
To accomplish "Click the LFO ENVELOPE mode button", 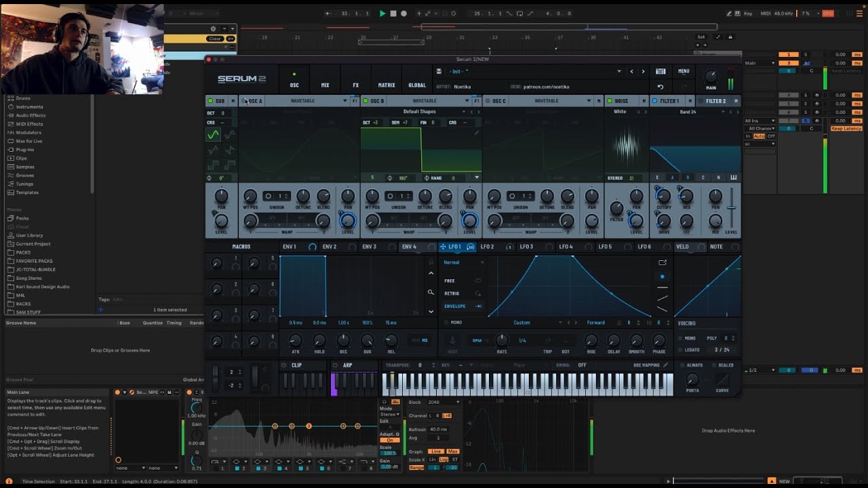I will pos(462,306).
